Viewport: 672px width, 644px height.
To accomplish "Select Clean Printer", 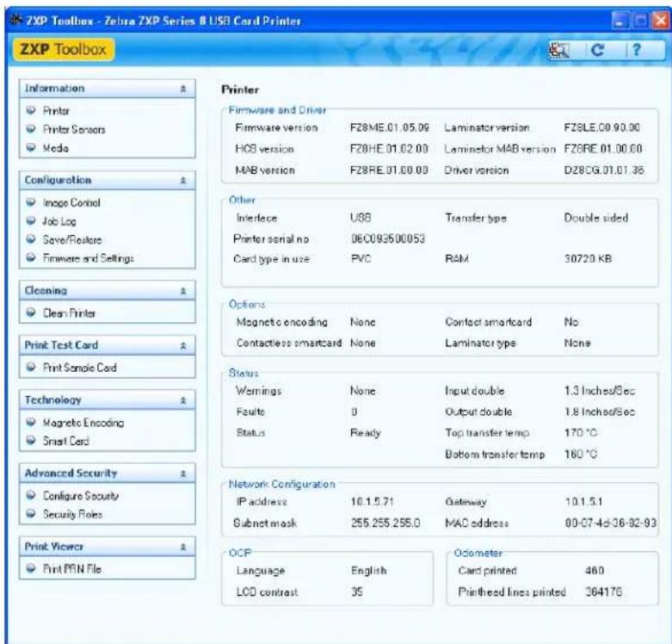I will click(69, 313).
